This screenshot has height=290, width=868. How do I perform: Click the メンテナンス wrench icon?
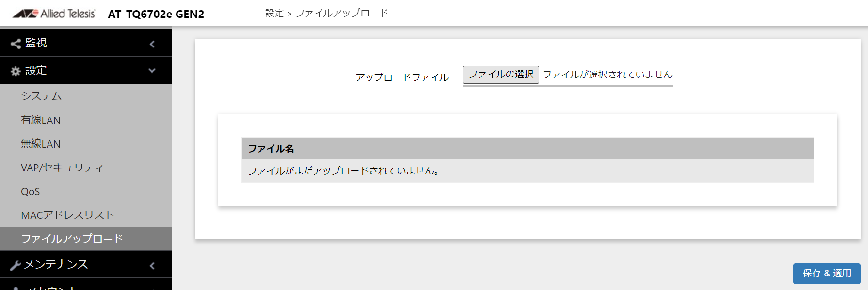(x=16, y=265)
